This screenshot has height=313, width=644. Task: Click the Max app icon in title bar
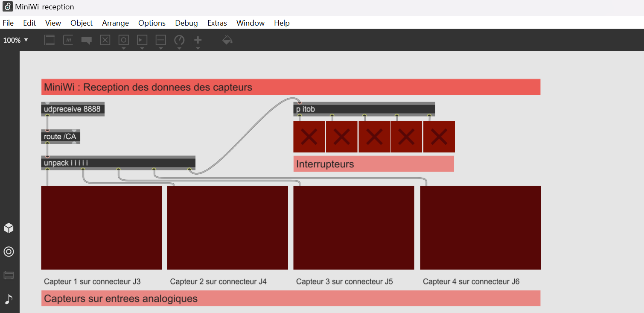tap(7, 7)
